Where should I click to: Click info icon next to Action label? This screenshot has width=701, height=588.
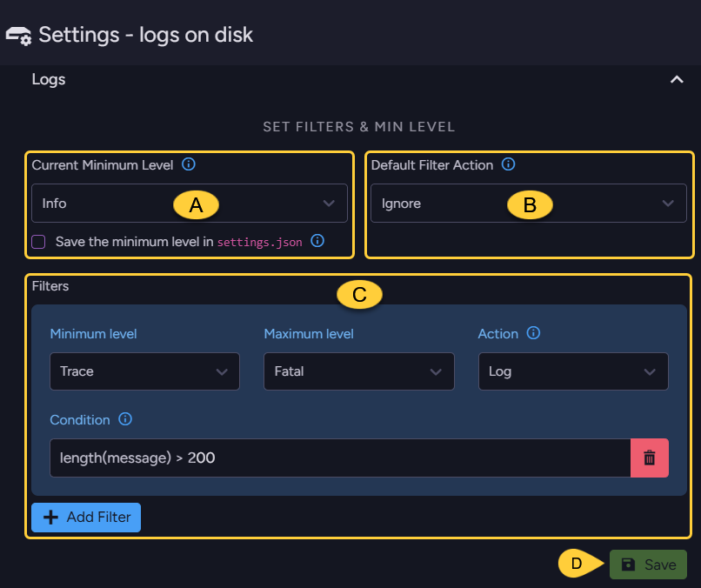[x=533, y=332]
